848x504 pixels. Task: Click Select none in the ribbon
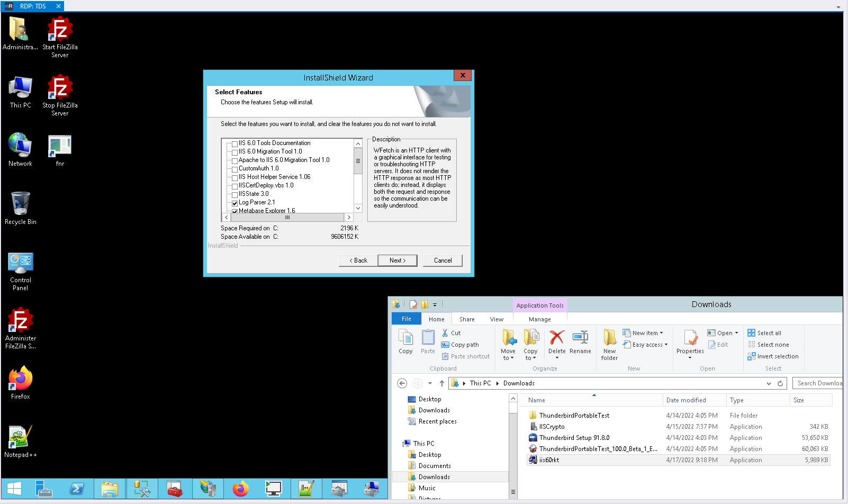tap(768, 345)
